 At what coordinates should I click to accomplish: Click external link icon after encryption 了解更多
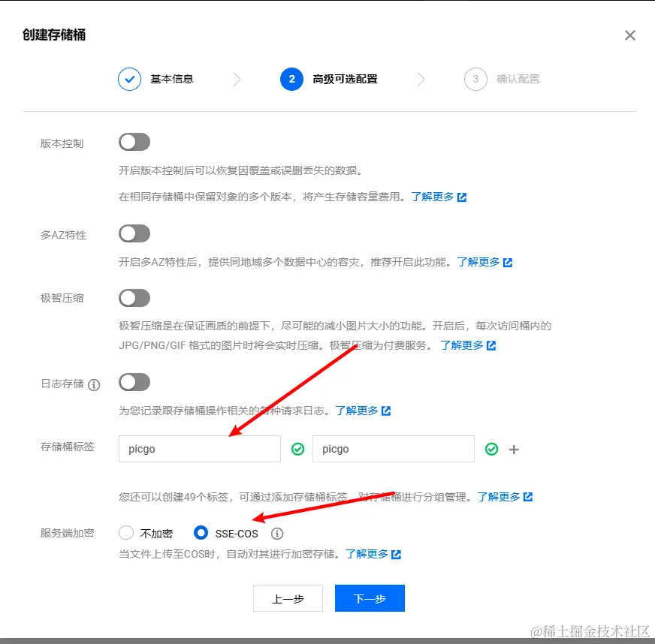(396, 554)
